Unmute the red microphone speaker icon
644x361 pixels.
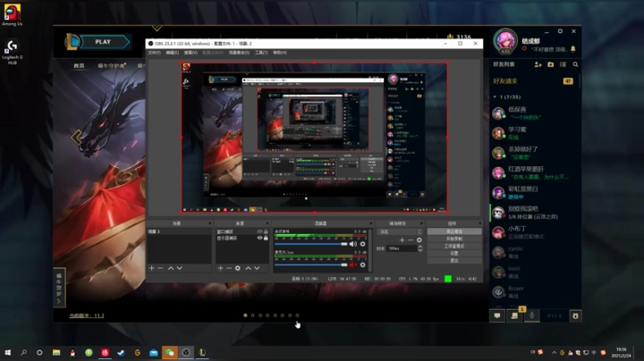pyautogui.click(x=352, y=265)
